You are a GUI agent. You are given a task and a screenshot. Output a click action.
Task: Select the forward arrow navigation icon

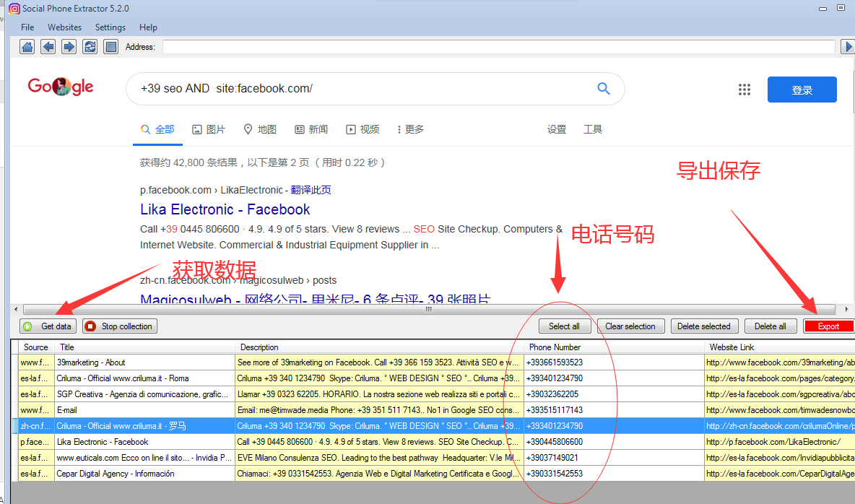(x=69, y=46)
